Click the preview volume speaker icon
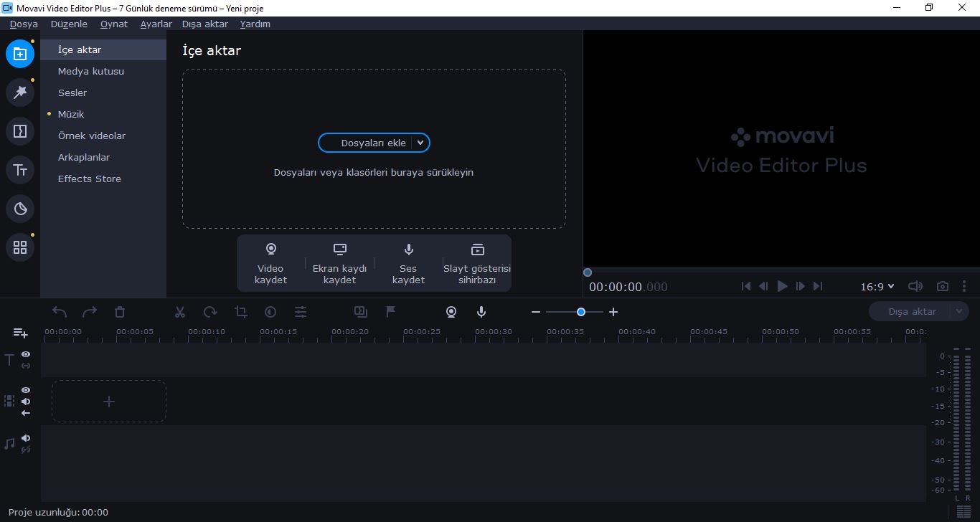Viewport: 980px width, 522px height. [915, 286]
